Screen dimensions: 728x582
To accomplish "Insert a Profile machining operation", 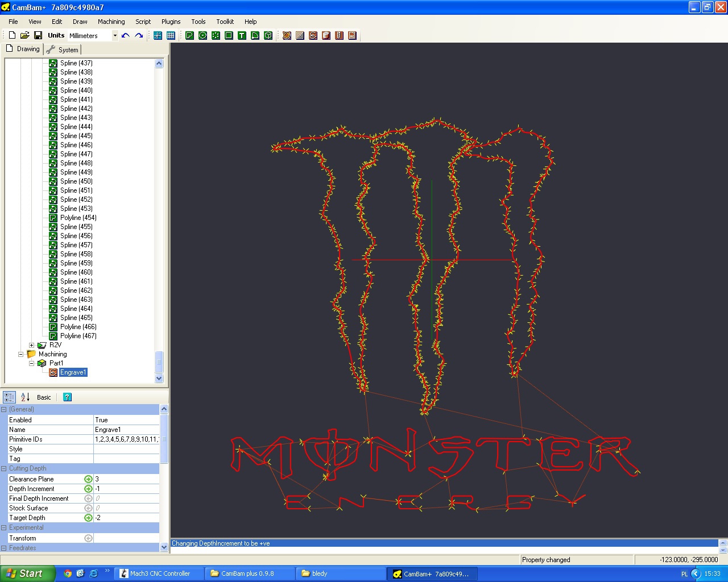I will point(287,35).
